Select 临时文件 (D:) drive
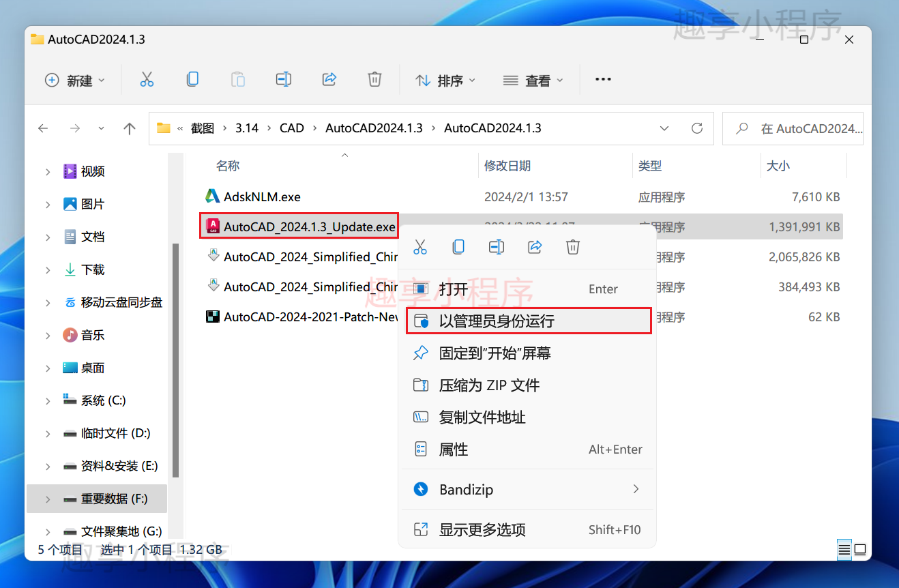Viewport: 899px width, 588px height. (115, 433)
